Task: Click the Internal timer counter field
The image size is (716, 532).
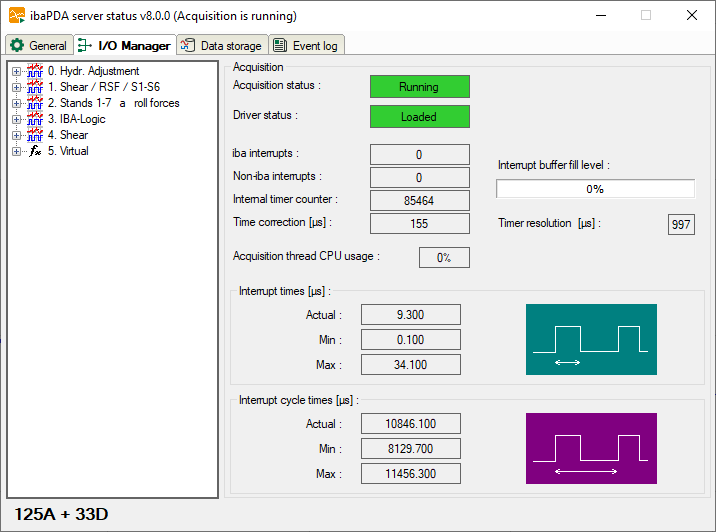Action: [419, 200]
